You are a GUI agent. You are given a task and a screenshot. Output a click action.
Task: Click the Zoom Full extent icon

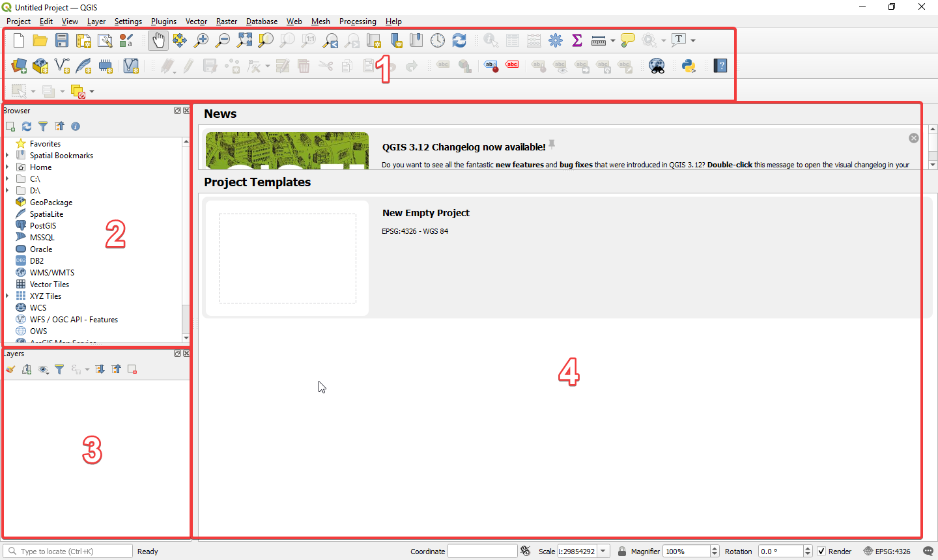[x=244, y=40]
